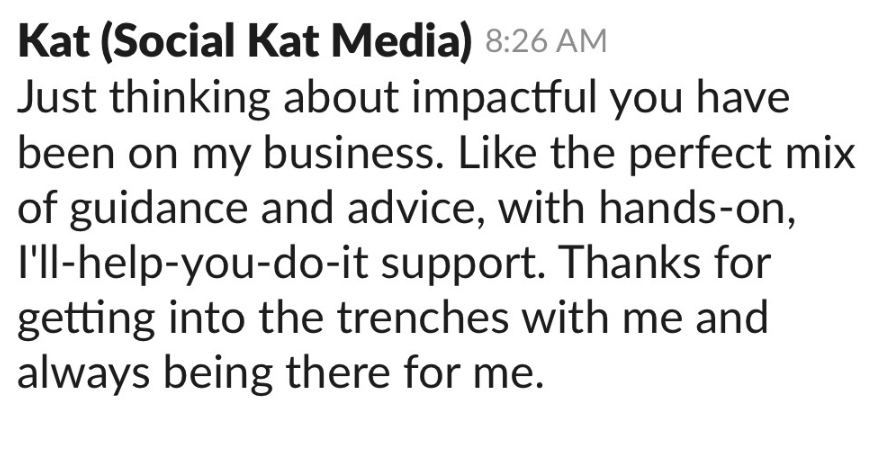Click the word "Just" starting the message
896x450 pixels.
coord(57,99)
